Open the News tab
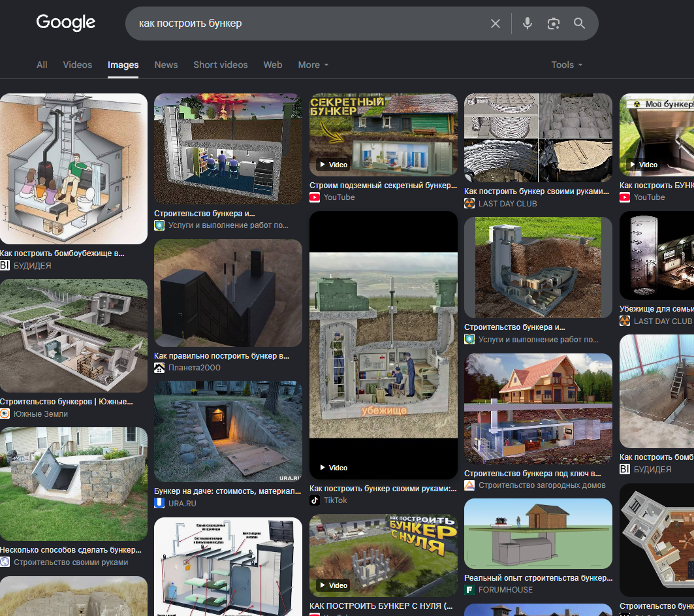694x616 pixels. 166,65
